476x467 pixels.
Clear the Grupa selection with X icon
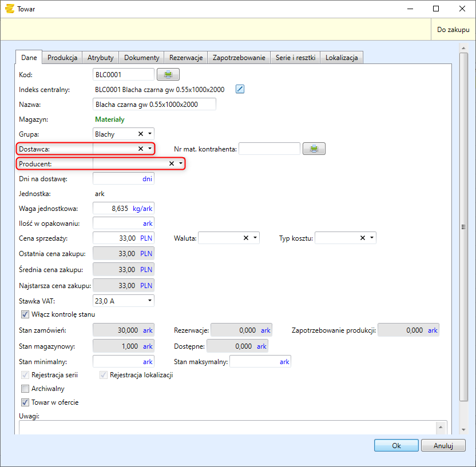[141, 134]
